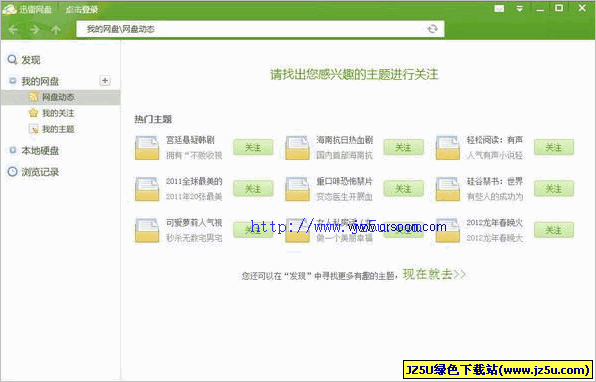Click the 热门主题 section heading
Viewport: 596px width, 382px height.
point(153,119)
